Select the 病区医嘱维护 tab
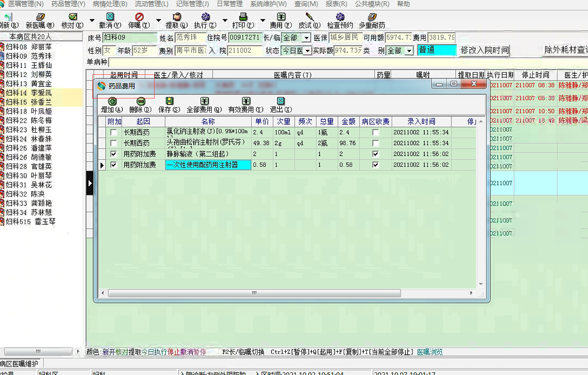 pos(19,364)
